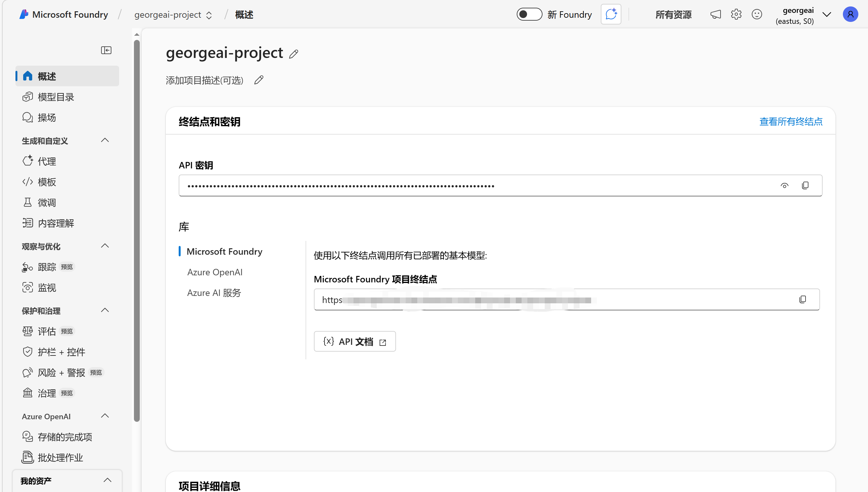Open 操场 playground in the sidebar
Screen dimensions: 868x492
[x=67, y=118]
